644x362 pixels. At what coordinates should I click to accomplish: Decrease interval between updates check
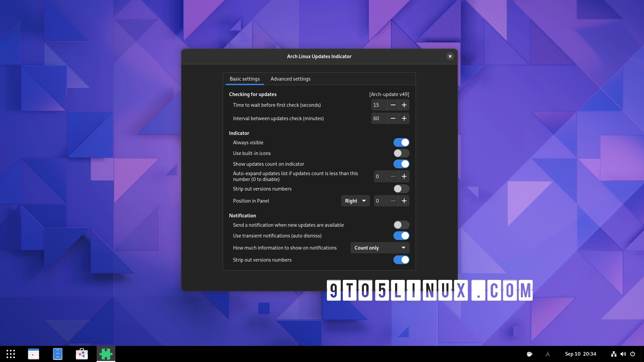(393, 118)
